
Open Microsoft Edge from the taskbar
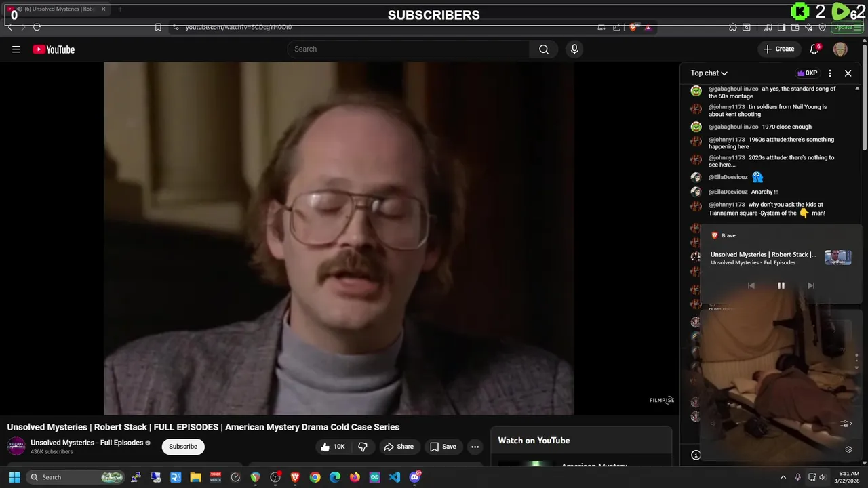(x=335, y=477)
